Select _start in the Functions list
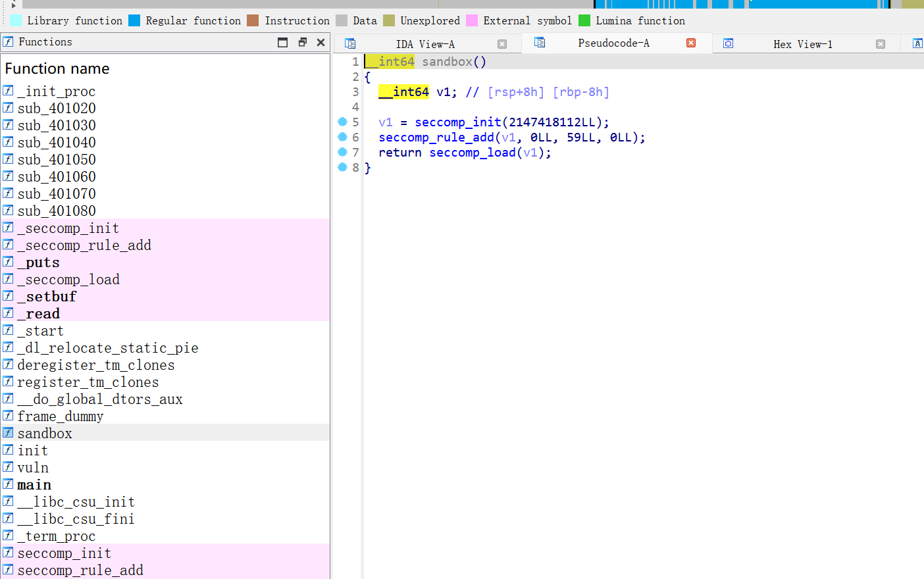This screenshot has height=579, width=924. [165, 330]
